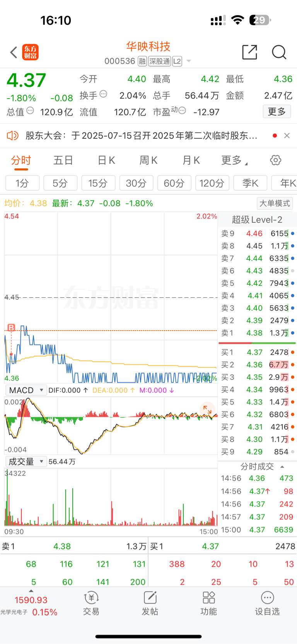Select the 1分 interval button
The image size is (297, 644).
pos(22,183)
